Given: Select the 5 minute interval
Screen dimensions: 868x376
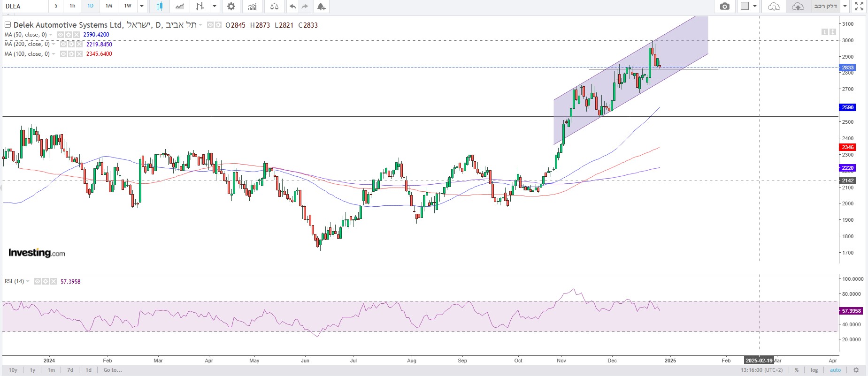Looking at the screenshot, I should click(56, 6).
